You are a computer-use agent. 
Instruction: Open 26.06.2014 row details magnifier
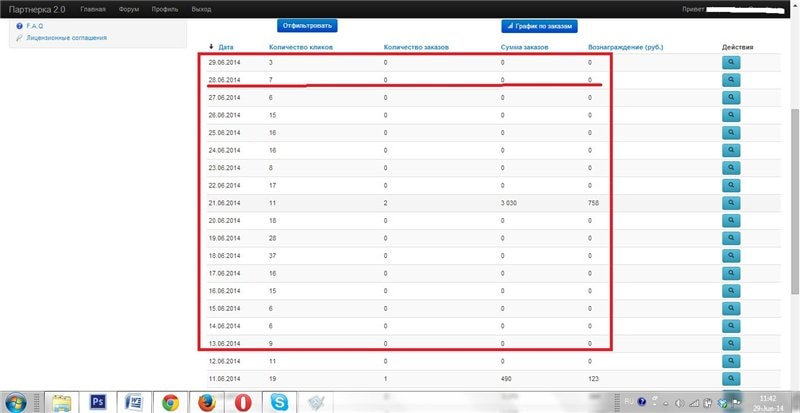click(731, 115)
